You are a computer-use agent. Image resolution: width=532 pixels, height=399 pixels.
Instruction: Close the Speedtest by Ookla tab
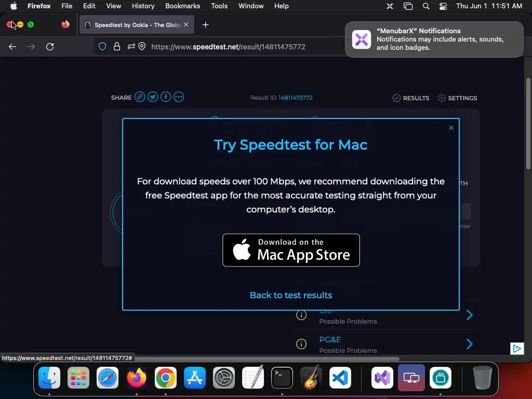186,24
